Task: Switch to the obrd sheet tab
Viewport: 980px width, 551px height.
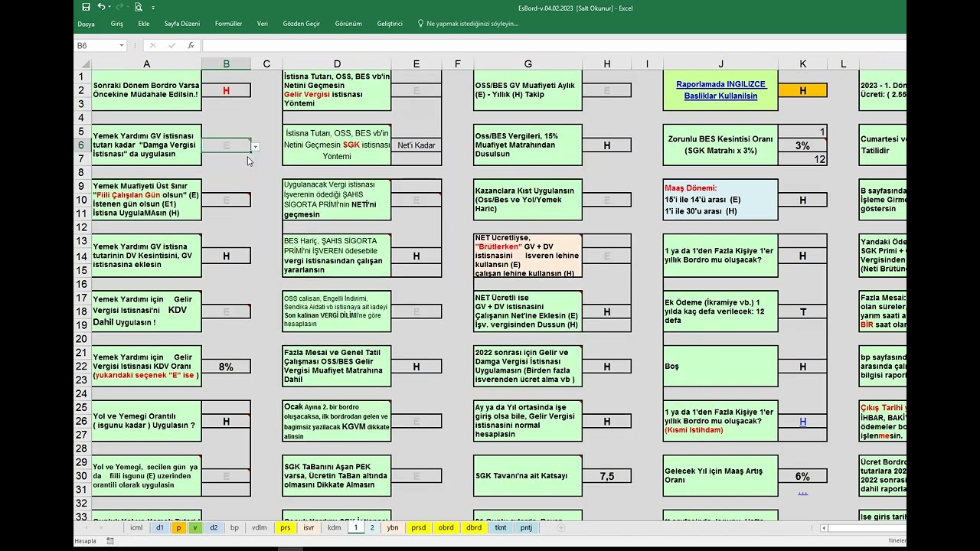Action: pos(446,527)
